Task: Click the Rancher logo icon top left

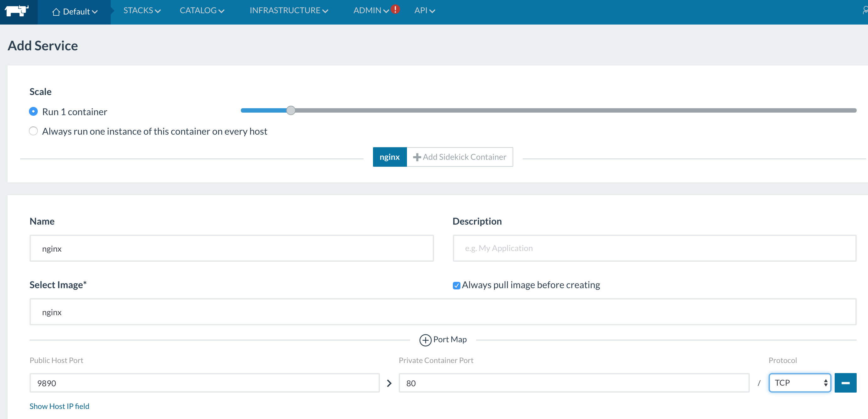Action: tap(17, 10)
